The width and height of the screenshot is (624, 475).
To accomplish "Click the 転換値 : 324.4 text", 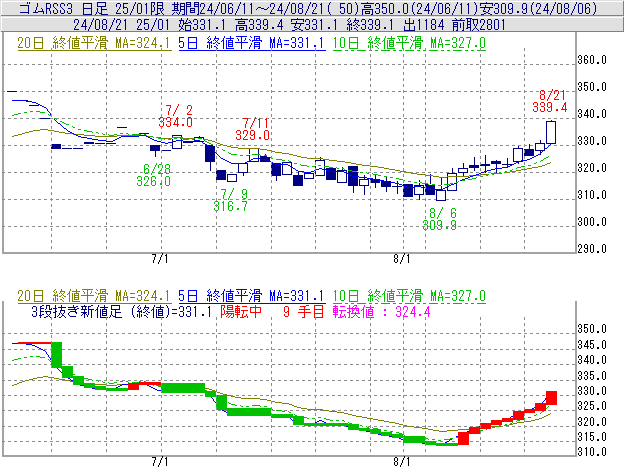I will [x=382, y=311].
